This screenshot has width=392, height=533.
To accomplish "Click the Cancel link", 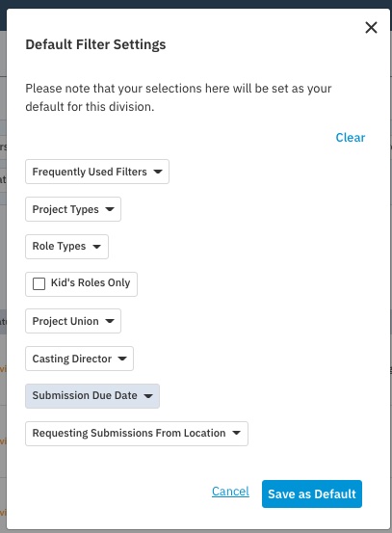I will (x=230, y=492).
